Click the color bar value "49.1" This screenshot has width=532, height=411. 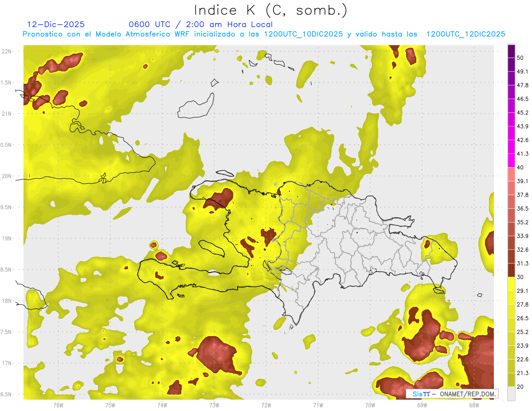coord(523,71)
